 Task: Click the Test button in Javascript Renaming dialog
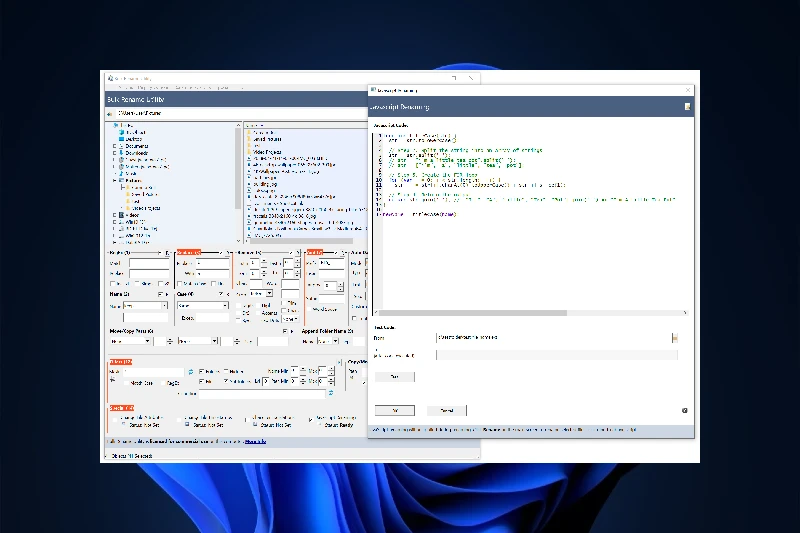[x=394, y=376]
